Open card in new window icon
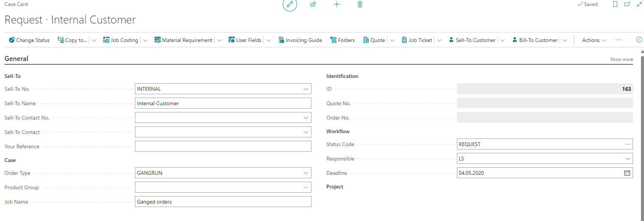The image size is (644, 221). pyautogui.click(x=627, y=5)
